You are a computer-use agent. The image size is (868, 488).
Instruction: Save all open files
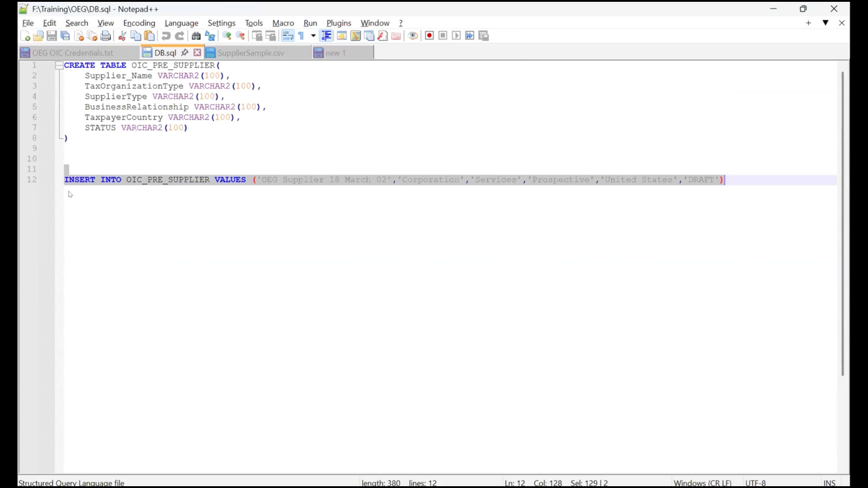[65, 36]
